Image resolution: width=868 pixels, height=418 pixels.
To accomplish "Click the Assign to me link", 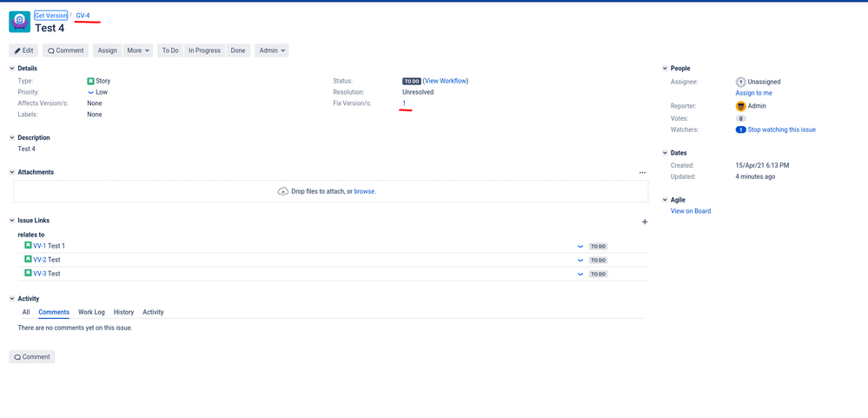I will (754, 93).
